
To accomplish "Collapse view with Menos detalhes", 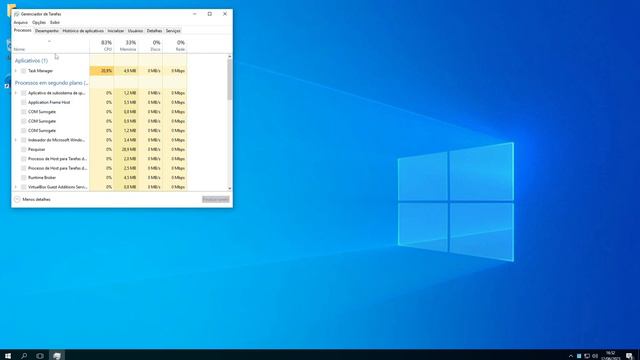I will (32, 200).
